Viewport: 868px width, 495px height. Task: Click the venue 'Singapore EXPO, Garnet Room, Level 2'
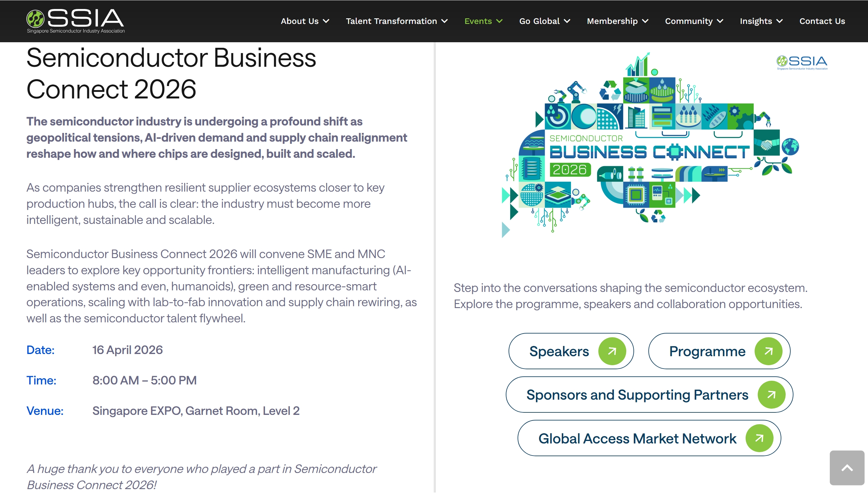(196, 411)
